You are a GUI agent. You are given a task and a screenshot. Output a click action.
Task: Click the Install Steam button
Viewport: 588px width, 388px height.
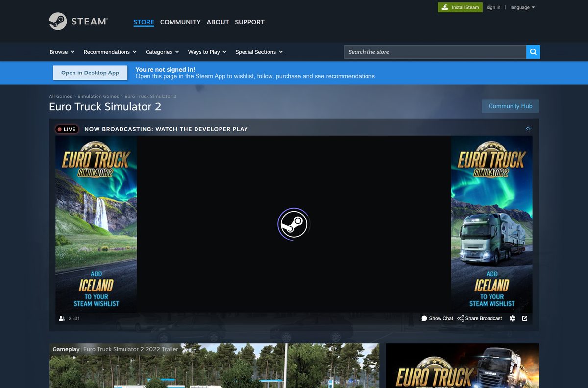460,7
